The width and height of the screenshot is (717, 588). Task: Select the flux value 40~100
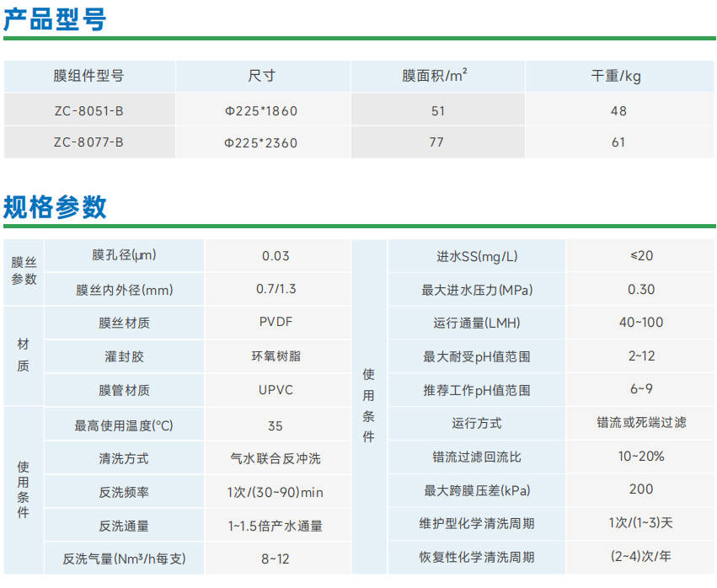click(641, 323)
